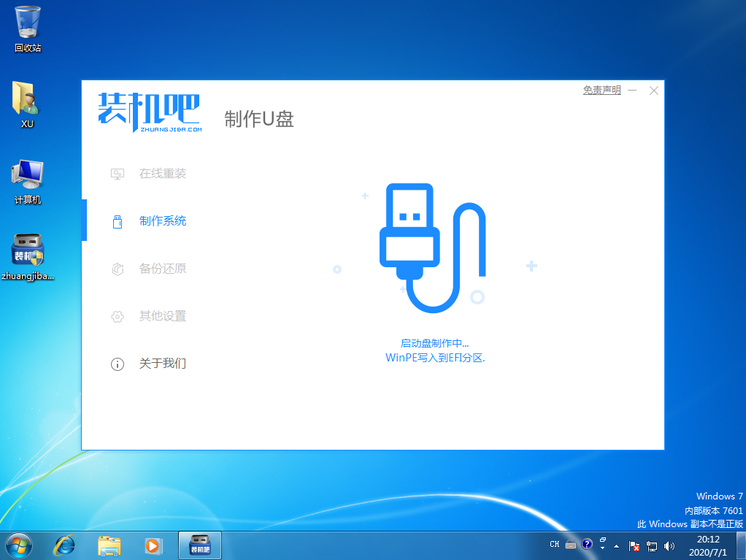746x560 pixels.
Task: Show hidden tray icons with the arrow
Action: coord(618,545)
